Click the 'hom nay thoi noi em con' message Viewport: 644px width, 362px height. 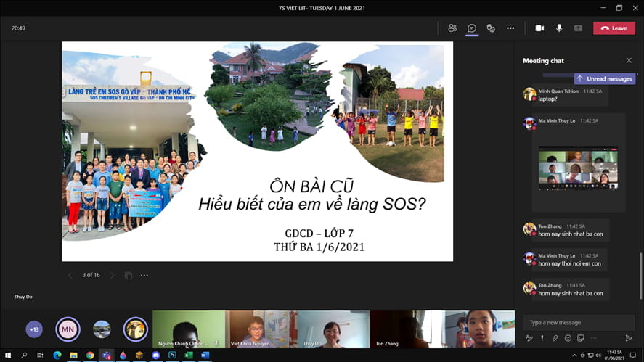tap(570, 263)
